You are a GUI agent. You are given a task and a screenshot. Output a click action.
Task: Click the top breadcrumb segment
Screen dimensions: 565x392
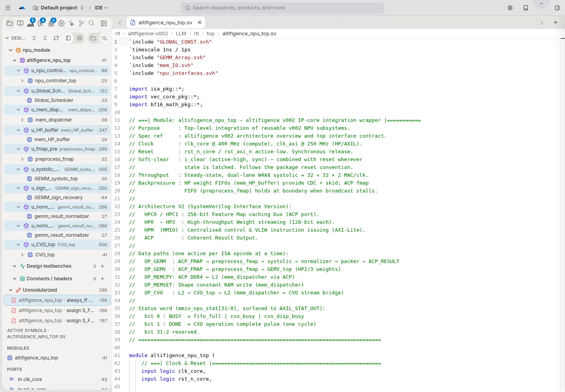[x=211, y=34]
